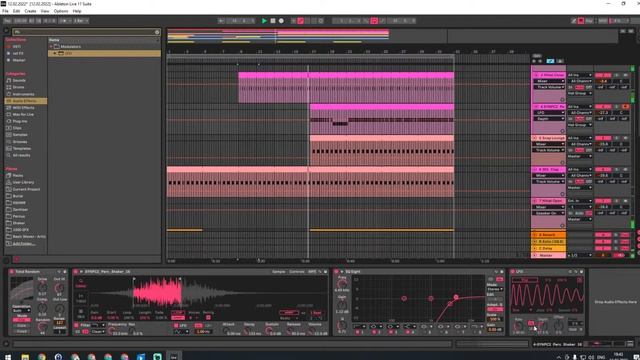The height and width of the screenshot is (360, 640).
Task: Select Plug-ins category in the browser
Action: pyautogui.click(x=20, y=121)
